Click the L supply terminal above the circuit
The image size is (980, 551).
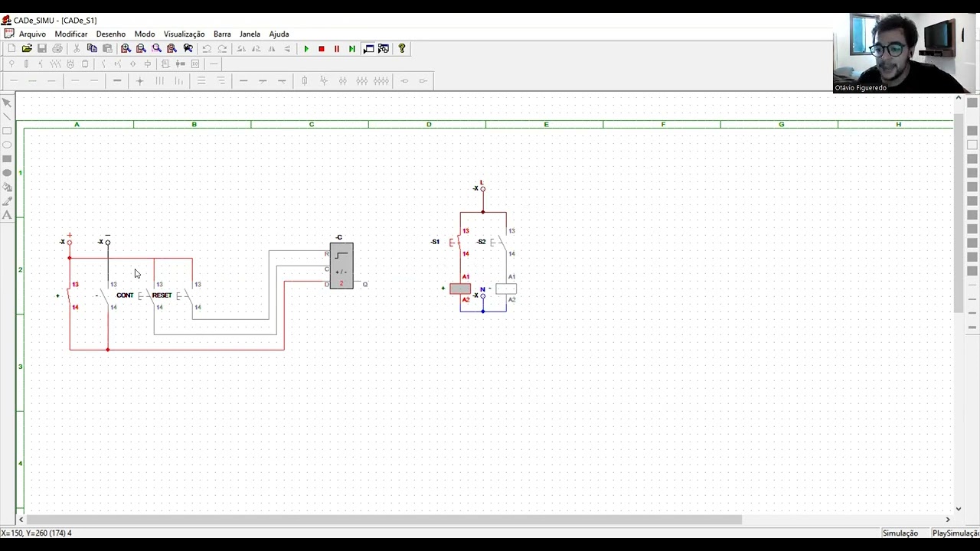pos(482,188)
